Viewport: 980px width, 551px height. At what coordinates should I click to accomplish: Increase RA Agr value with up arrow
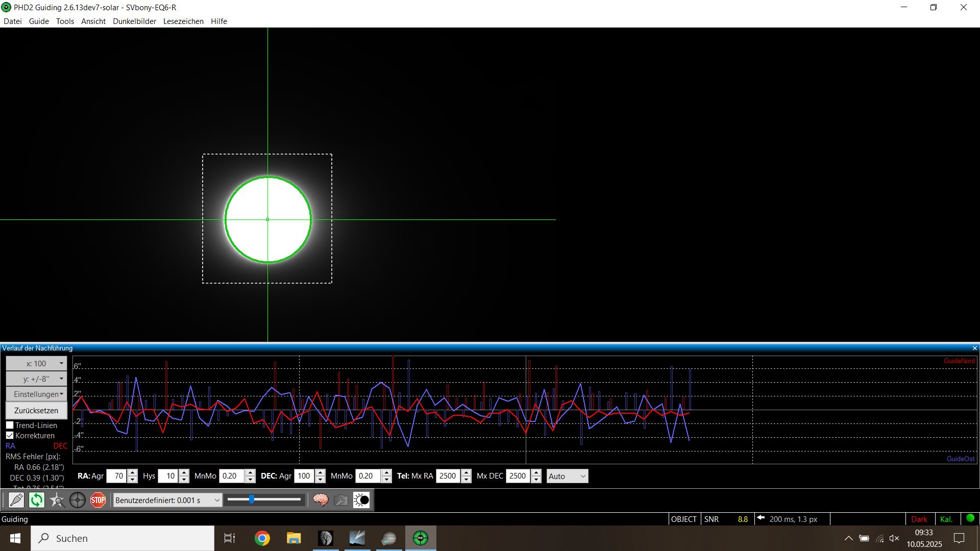click(x=133, y=472)
